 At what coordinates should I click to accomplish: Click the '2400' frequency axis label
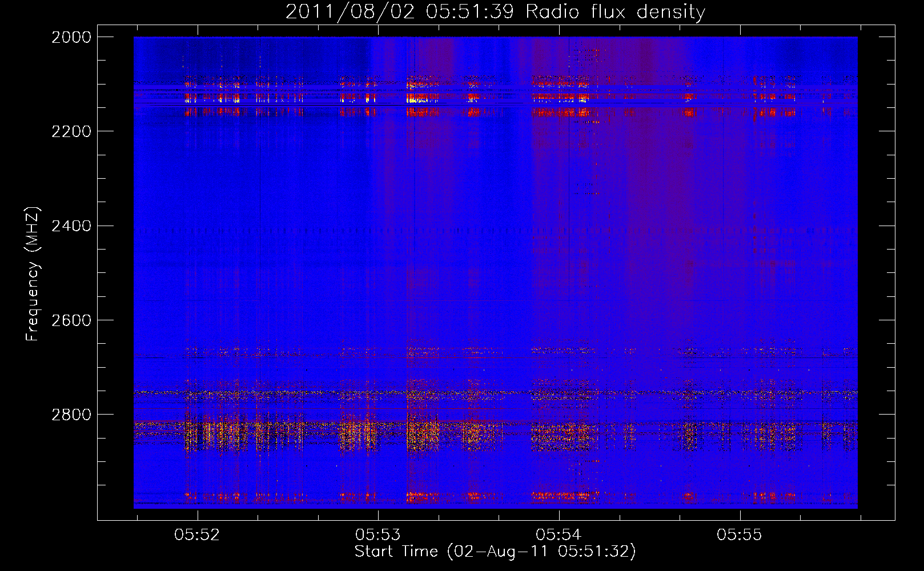[71, 226]
